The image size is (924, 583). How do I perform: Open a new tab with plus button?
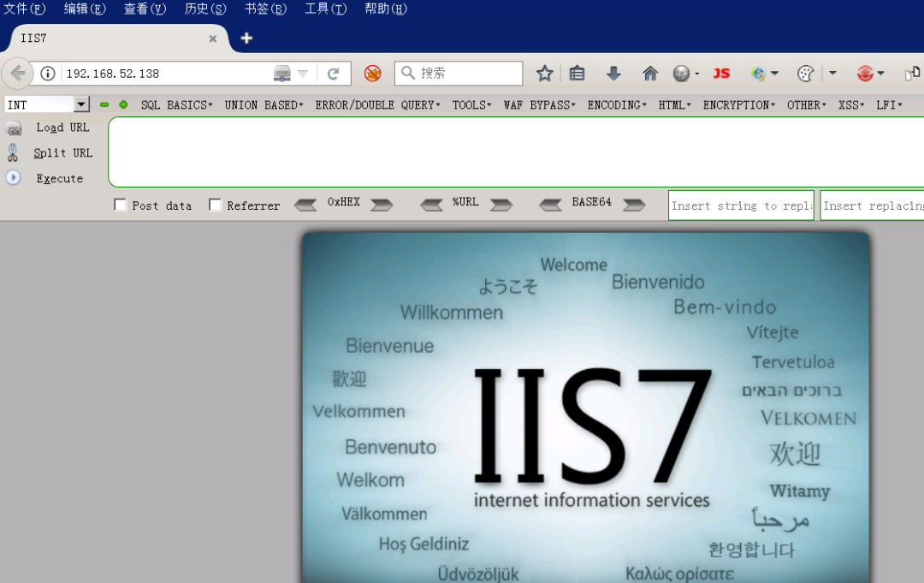coord(246,39)
